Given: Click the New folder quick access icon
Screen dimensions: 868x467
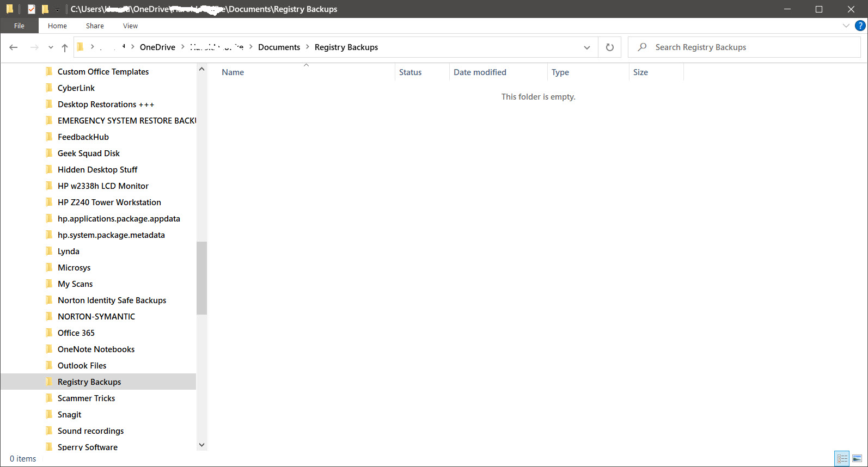Looking at the screenshot, I should 45,9.
